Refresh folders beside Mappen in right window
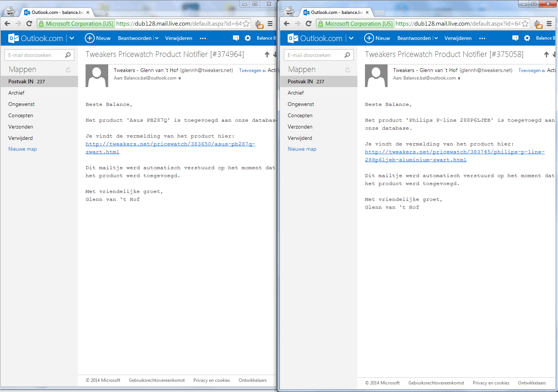Screen dimensions: 558x392 tap(348, 70)
